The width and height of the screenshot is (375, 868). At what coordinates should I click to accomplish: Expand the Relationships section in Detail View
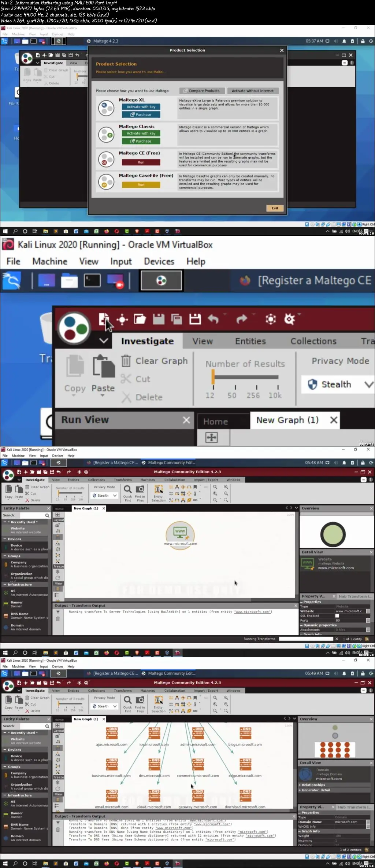pyautogui.click(x=300, y=785)
